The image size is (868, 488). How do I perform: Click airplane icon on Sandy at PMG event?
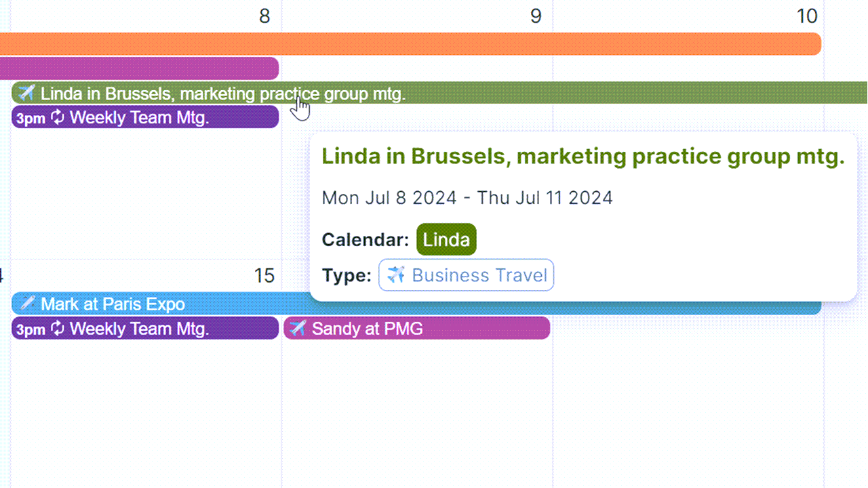(298, 329)
